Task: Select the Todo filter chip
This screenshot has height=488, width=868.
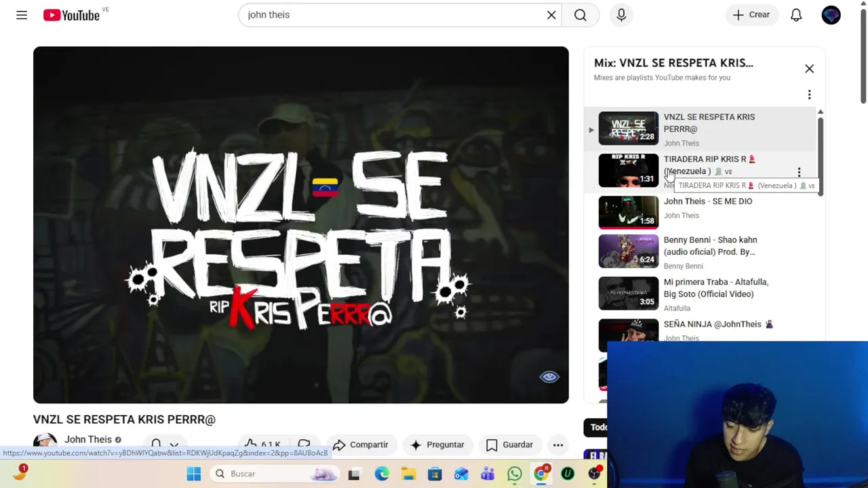Action: click(596, 427)
